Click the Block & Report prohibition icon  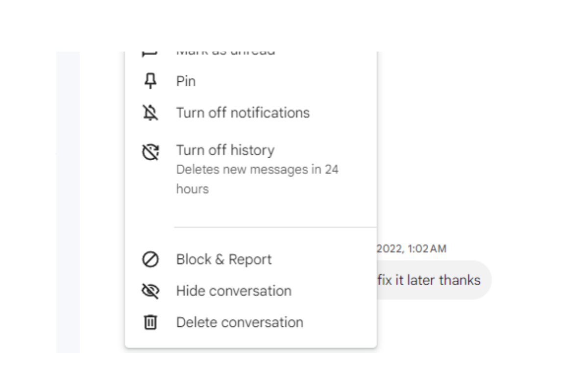click(149, 259)
